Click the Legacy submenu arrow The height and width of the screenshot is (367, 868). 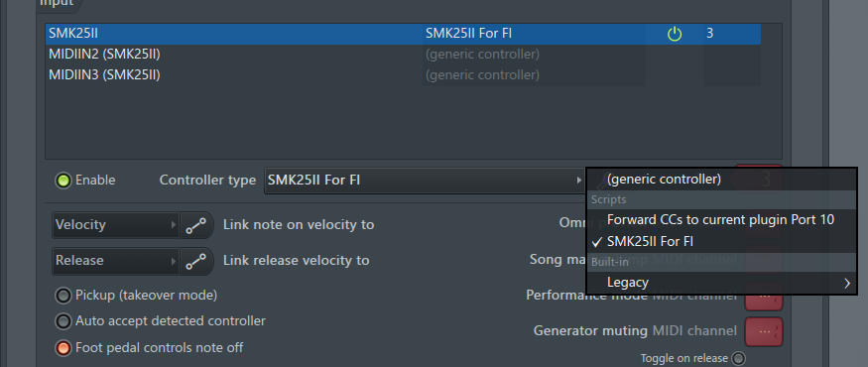(x=847, y=283)
